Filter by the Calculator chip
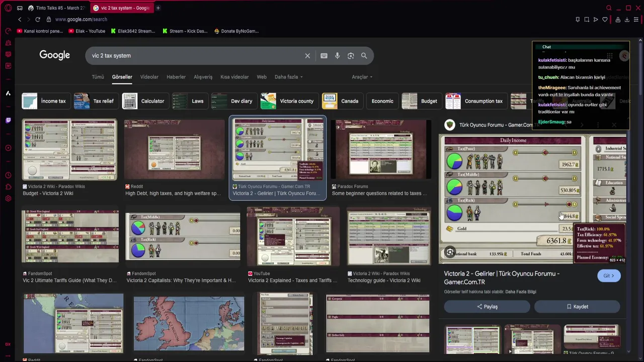Viewport: 644px width, 362px height. [145, 101]
